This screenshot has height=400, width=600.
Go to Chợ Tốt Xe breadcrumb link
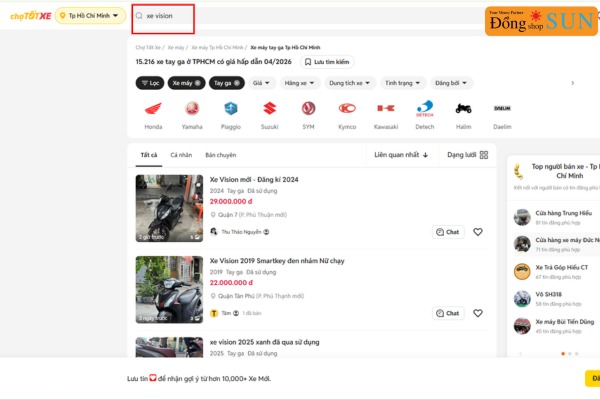148,47
